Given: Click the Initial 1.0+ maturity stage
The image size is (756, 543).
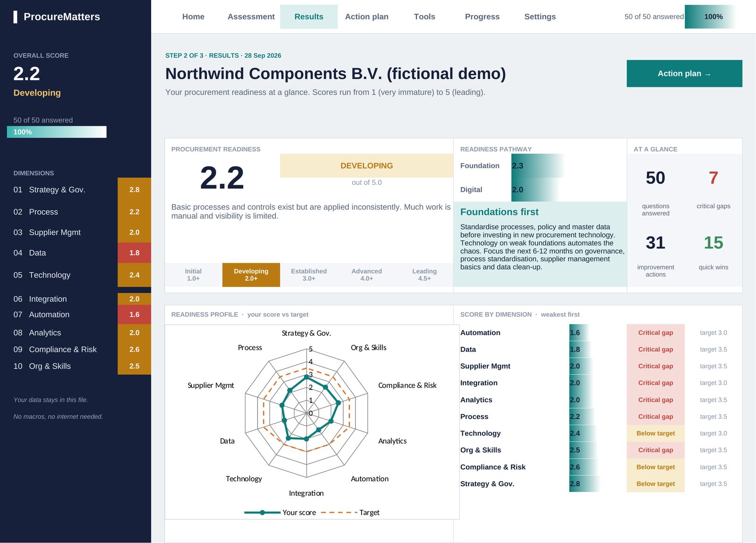Looking at the screenshot, I should [193, 275].
